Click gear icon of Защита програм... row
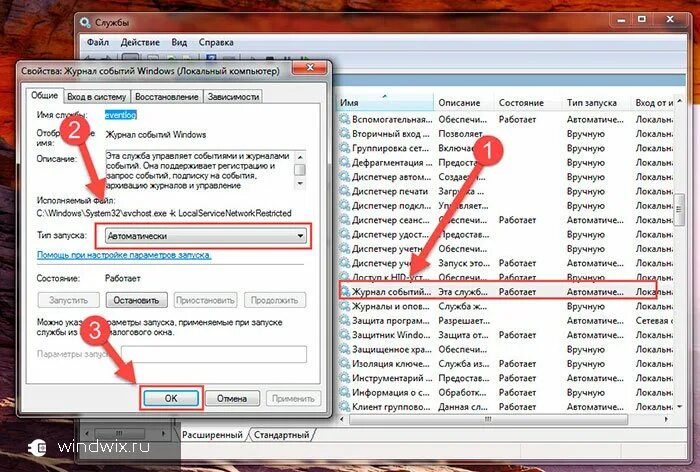700x472 pixels. (x=344, y=321)
